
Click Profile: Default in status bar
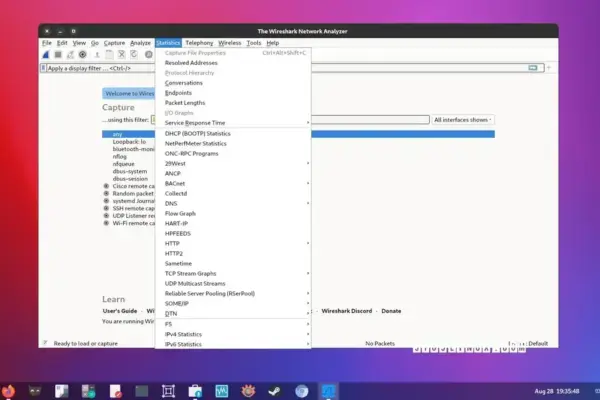click(x=528, y=343)
